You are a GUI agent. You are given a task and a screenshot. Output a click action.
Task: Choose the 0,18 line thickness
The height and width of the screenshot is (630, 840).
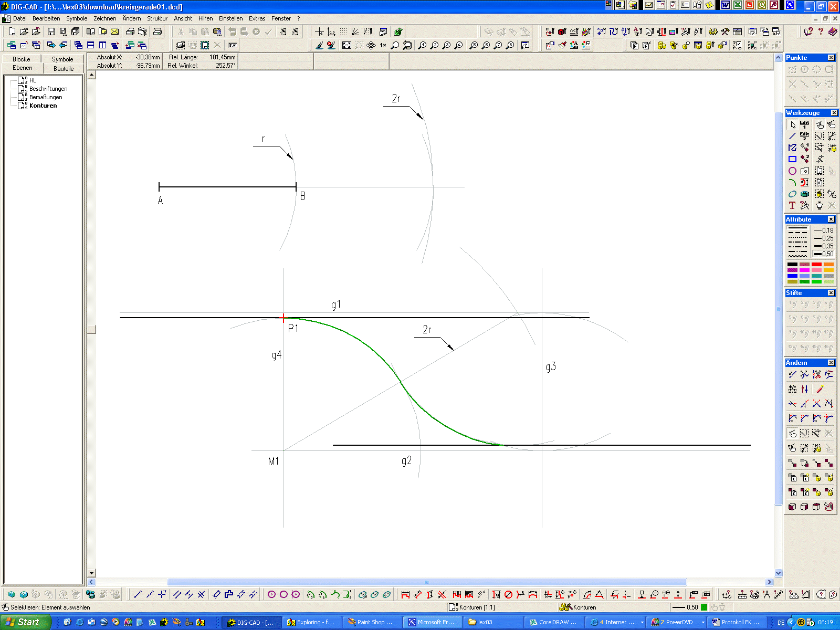pos(823,230)
